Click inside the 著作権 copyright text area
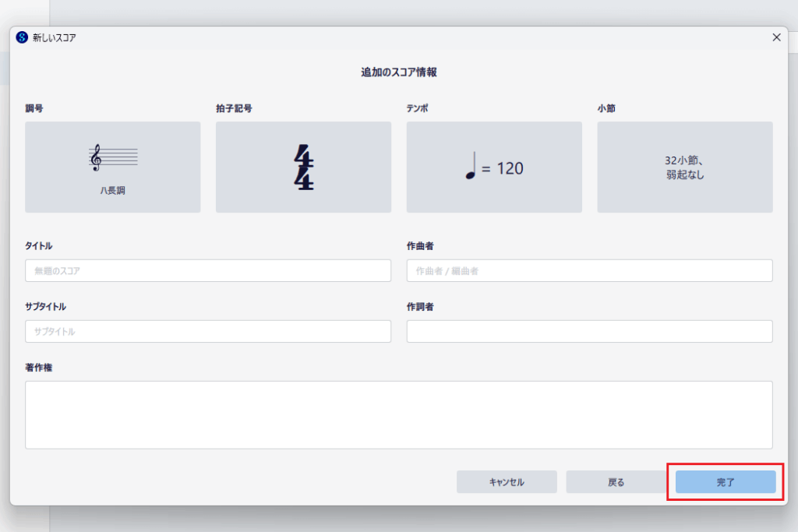This screenshot has height=532, width=798. [x=398, y=414]
